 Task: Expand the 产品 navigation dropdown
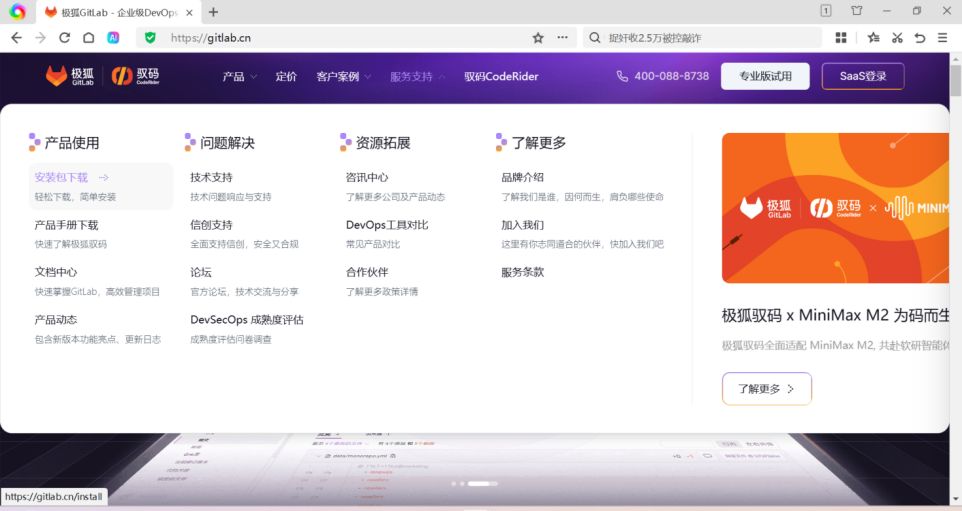click(x=239, y=77)
